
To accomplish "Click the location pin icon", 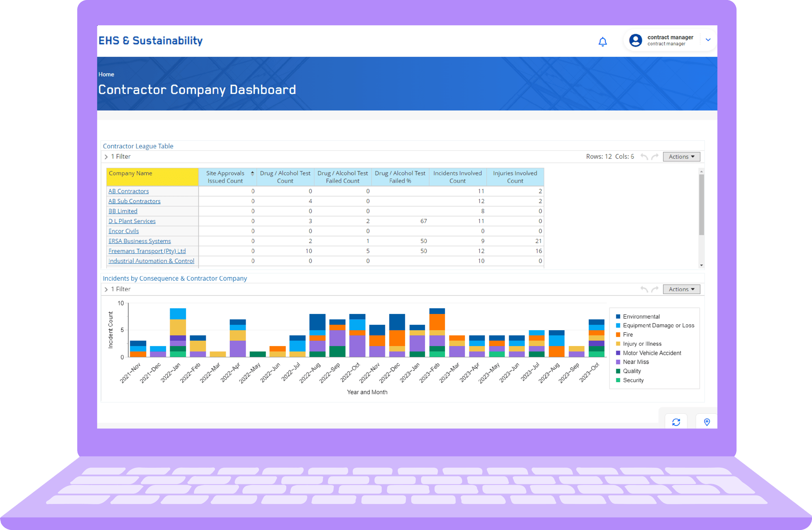I will tap(707, 422).
